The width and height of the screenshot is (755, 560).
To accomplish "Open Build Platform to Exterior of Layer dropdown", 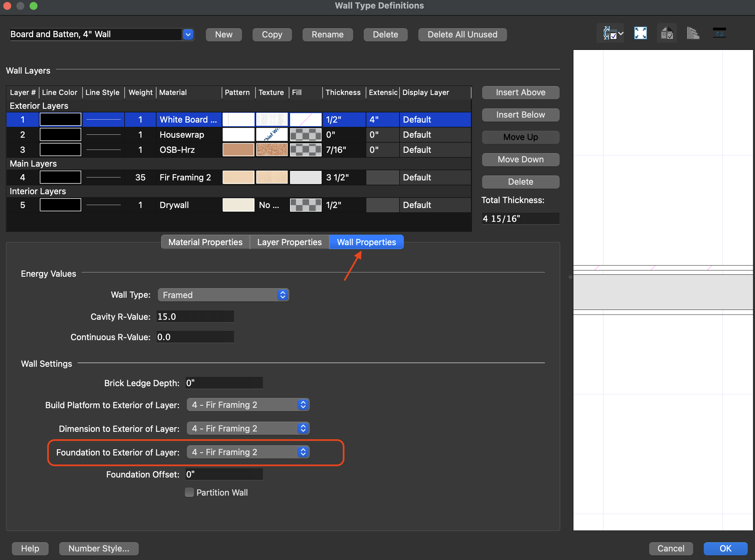I will click(x=248, y=405).
